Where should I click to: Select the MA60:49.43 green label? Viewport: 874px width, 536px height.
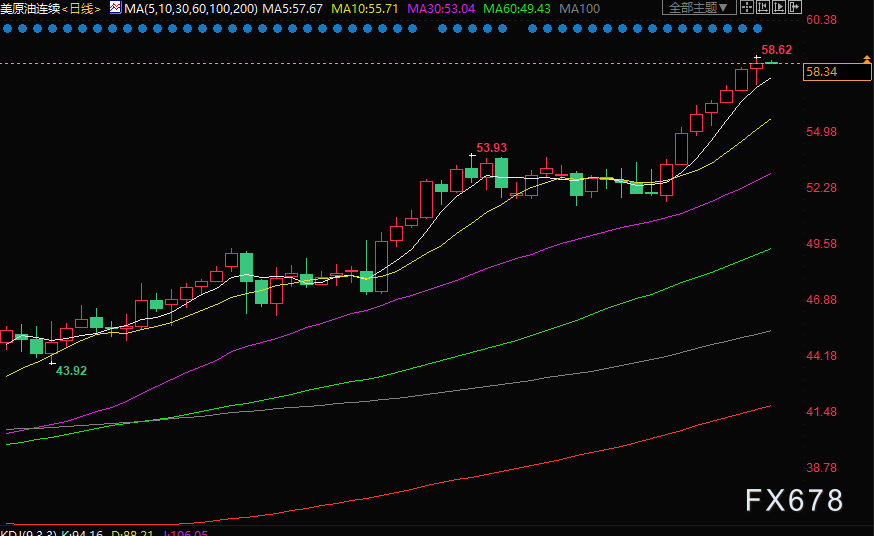point(517,9)
